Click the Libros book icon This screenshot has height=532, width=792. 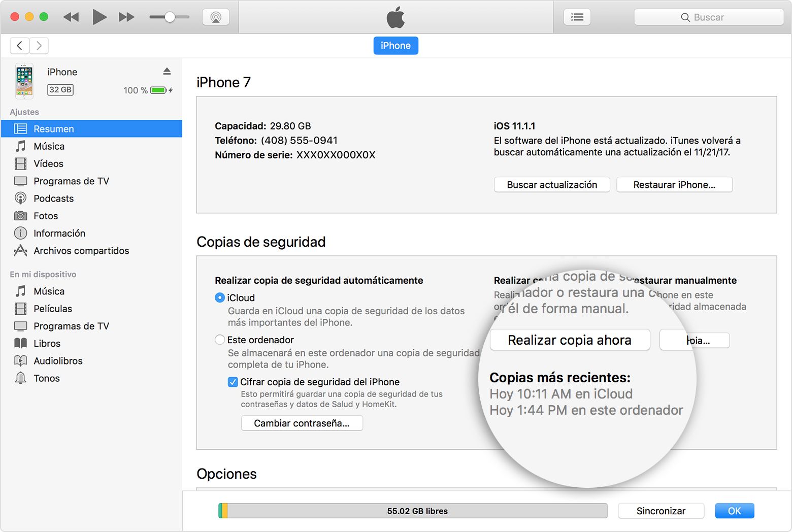[20, 343]
